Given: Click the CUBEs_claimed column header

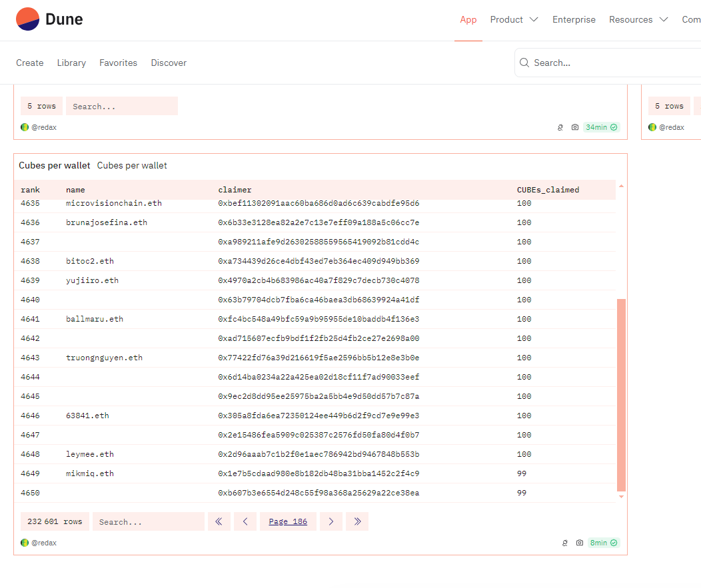Looking at the screenshot, I should 548,190.
